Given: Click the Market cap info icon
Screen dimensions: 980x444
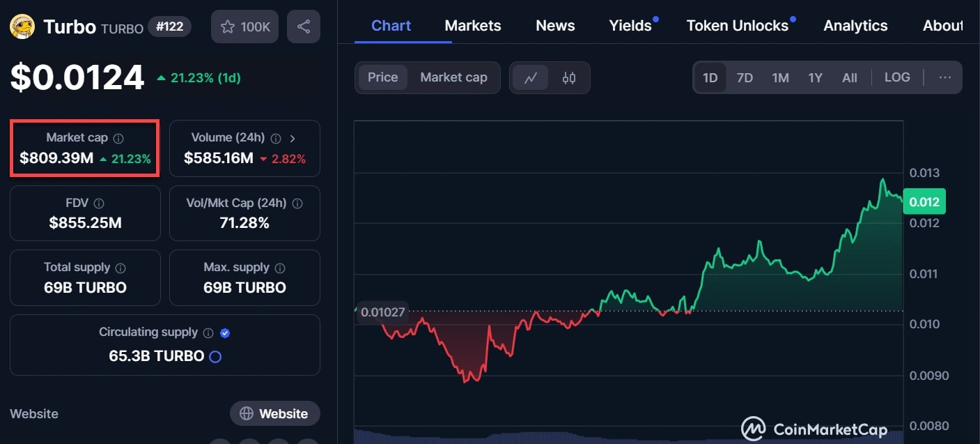Looking at the screenshot, I should (x=118, y=138).
